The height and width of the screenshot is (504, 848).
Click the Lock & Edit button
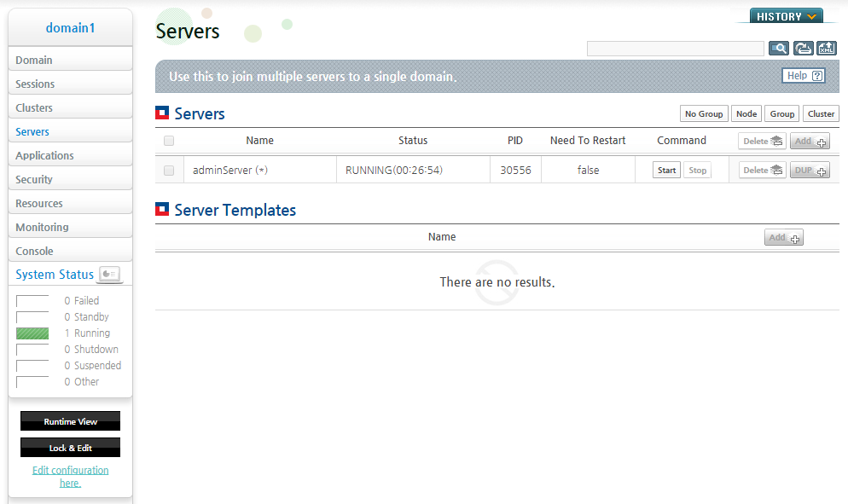[x=70, y=448]
